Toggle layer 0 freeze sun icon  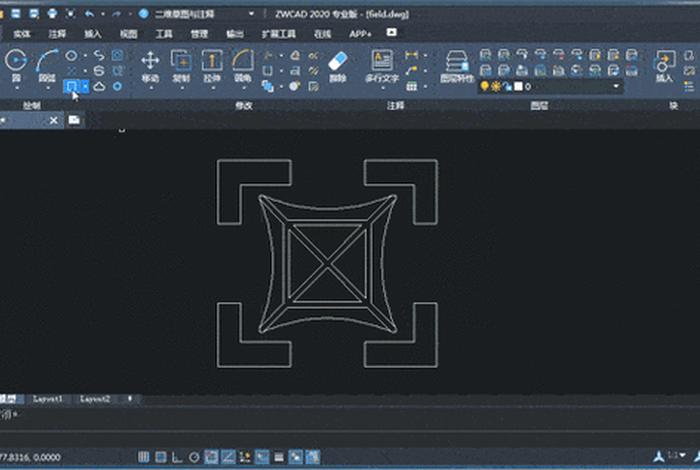click(x=496, y=86)
